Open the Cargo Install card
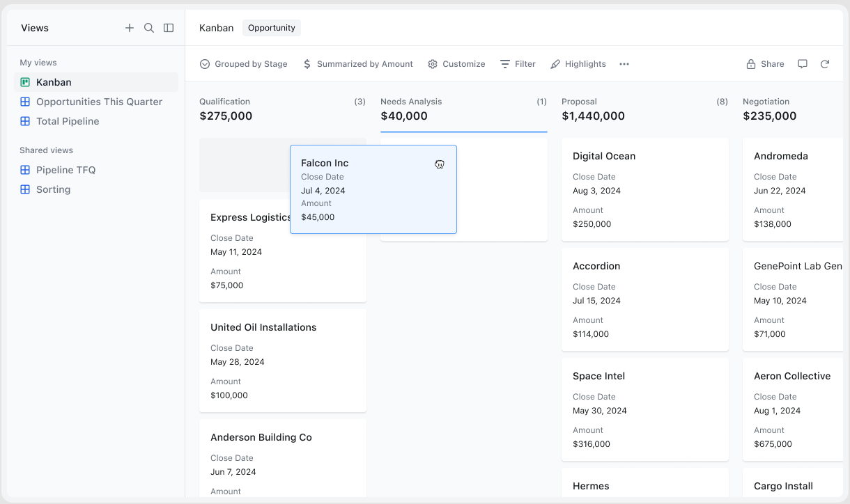850x504 pixels. [793, 483]
